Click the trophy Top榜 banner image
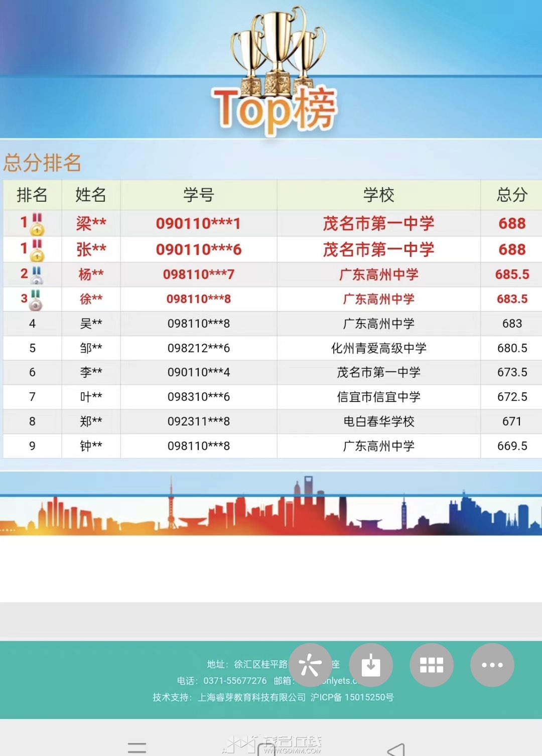Screen dimensions: 542x756 pos(275,70)
